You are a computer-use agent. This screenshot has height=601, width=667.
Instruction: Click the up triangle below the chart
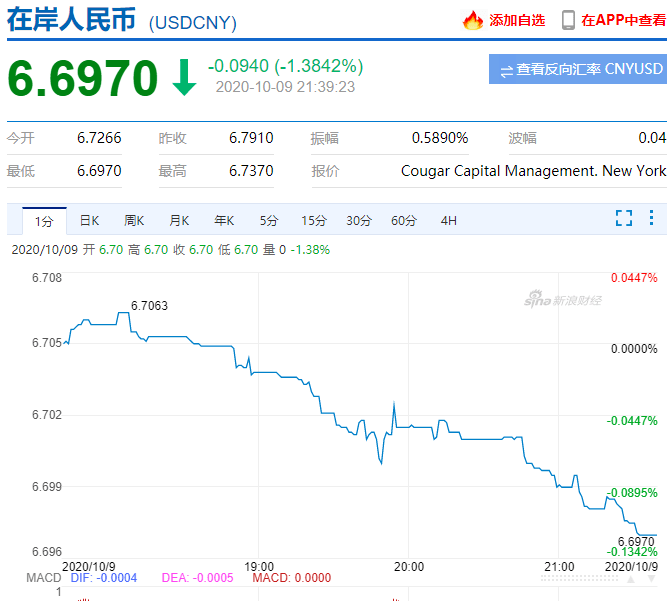[x=631, y=579]
